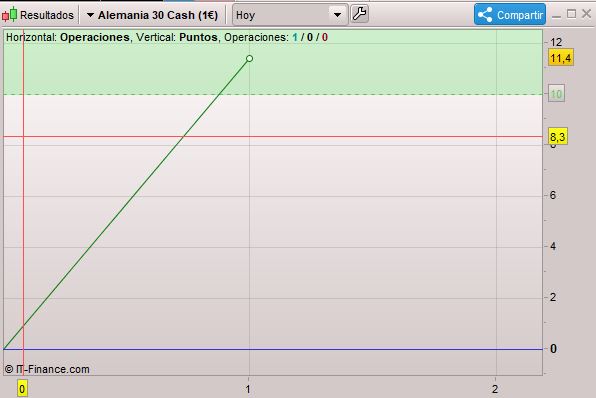Click the 1 tick on horizontal axis
This screenshot has height=398, width=596.
(248, 389)
